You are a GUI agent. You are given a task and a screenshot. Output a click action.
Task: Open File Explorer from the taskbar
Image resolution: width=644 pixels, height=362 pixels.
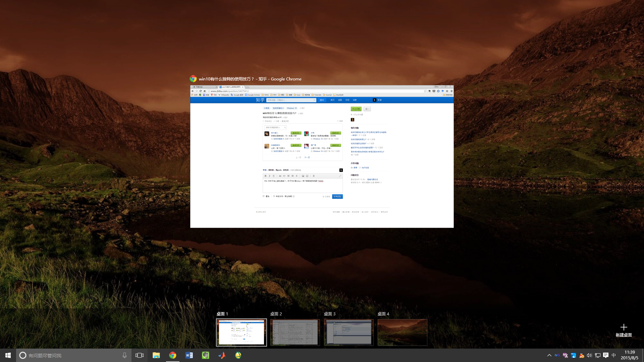click(156, 355)
